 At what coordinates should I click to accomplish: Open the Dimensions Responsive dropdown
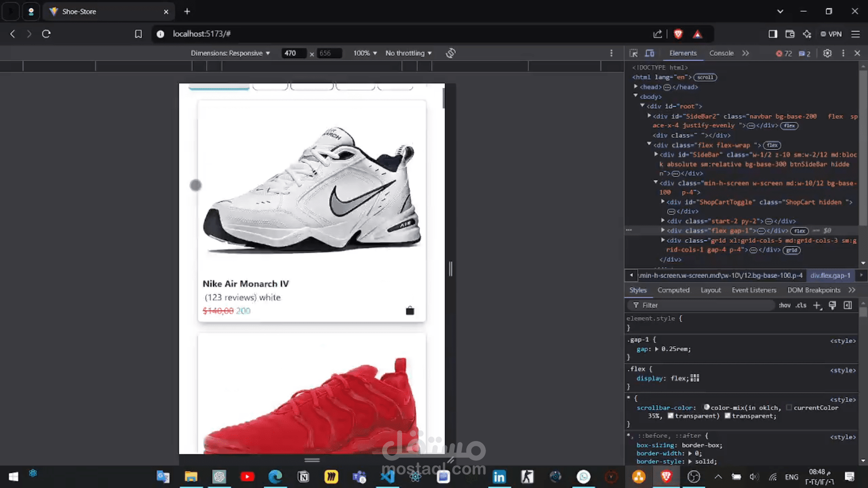pyautogui.click(x=230, y=53)
